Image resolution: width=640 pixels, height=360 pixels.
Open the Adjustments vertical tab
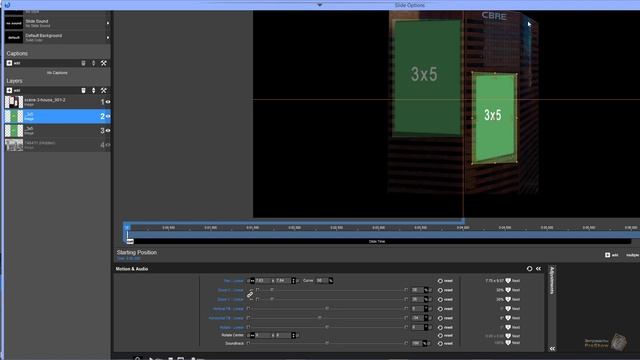(552, 281)
